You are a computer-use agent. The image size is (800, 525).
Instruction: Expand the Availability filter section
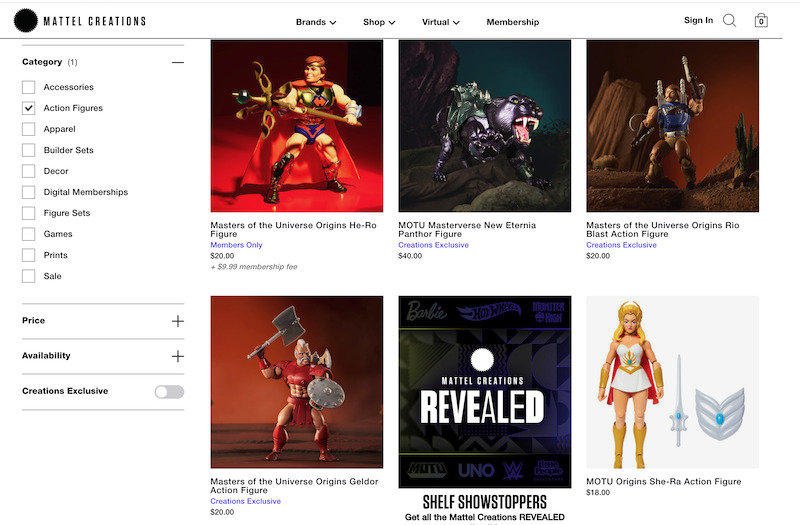[178, 356]
